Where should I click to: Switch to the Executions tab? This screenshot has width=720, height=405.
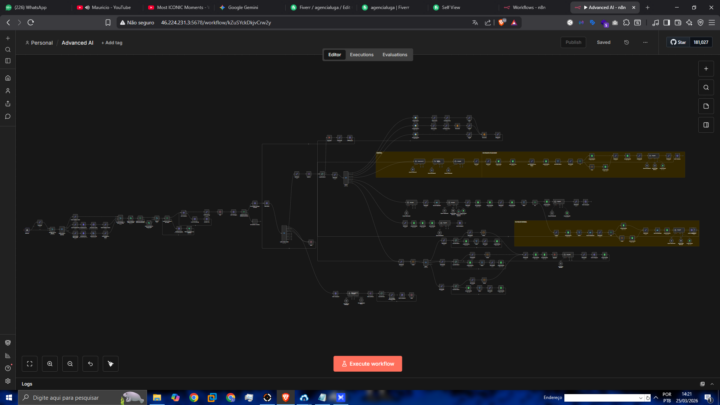pos(361,54)
